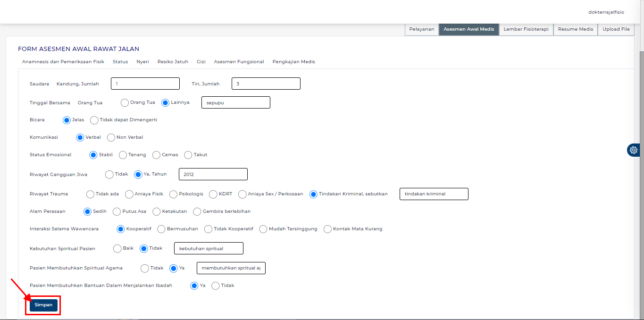The width and height of the screenshot is (644, 320).
Task: Choose KDRT under Riwayat Trauma
Action: coord(214,194)
